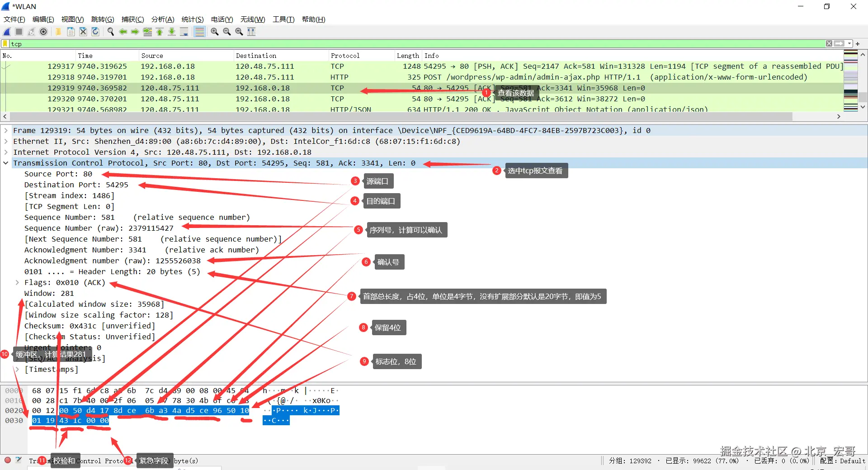Screen dimensions: 868x470
Task: Zoom out main window text
Action: [226, 32]
